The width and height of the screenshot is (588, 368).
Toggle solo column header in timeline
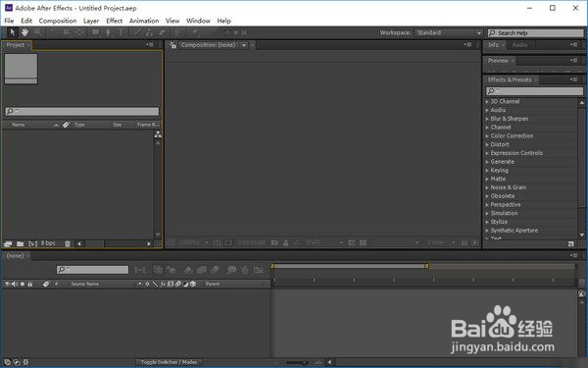click(x=23, y=284)
